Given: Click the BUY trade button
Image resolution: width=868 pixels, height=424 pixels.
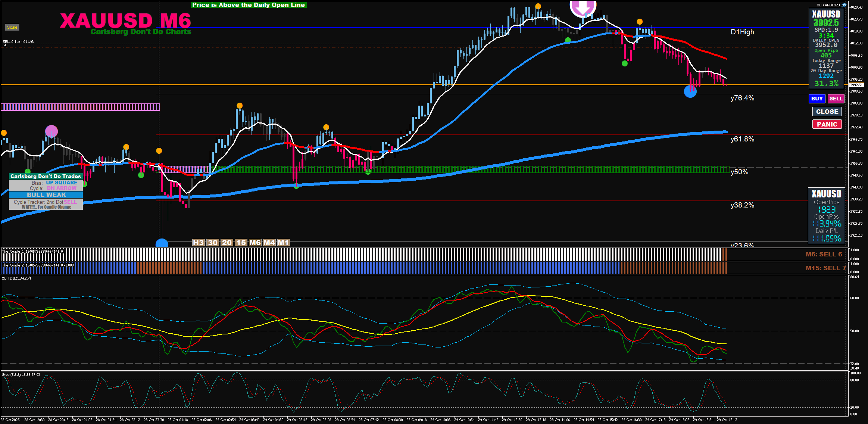Looking at the screenshot, I should click(817, 99).
